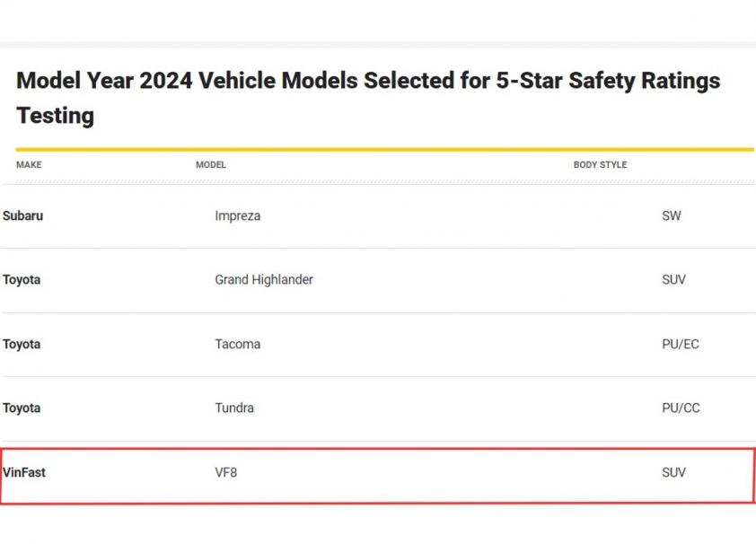Screen dimensions: 756x544
Task: Click SUV in the VinFast row
Action: 673,473
